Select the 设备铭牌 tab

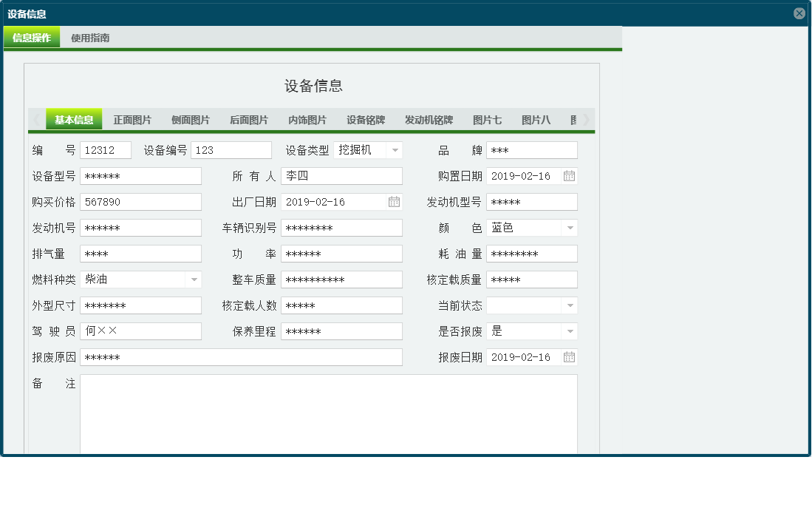pyautogui.click(x=364, y=118)
